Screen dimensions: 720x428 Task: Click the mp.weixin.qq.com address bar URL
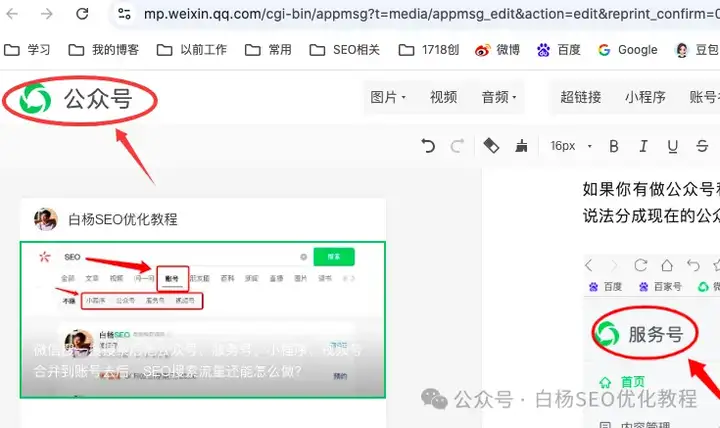431,14
